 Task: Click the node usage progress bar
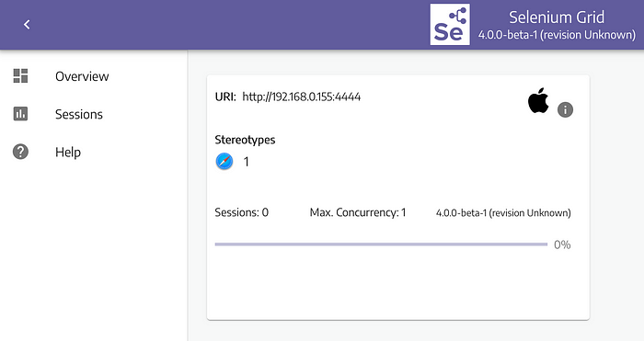pos(381,244)
